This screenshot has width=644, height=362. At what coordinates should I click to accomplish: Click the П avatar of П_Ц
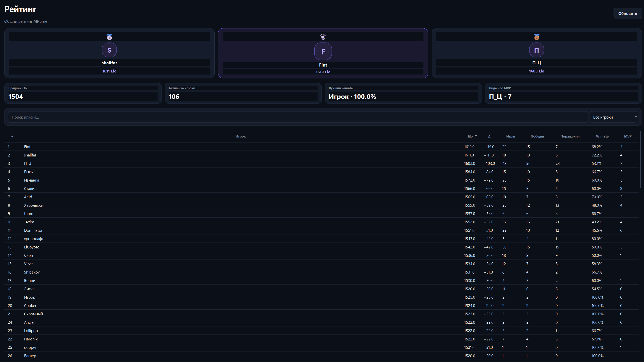[536, 50]
